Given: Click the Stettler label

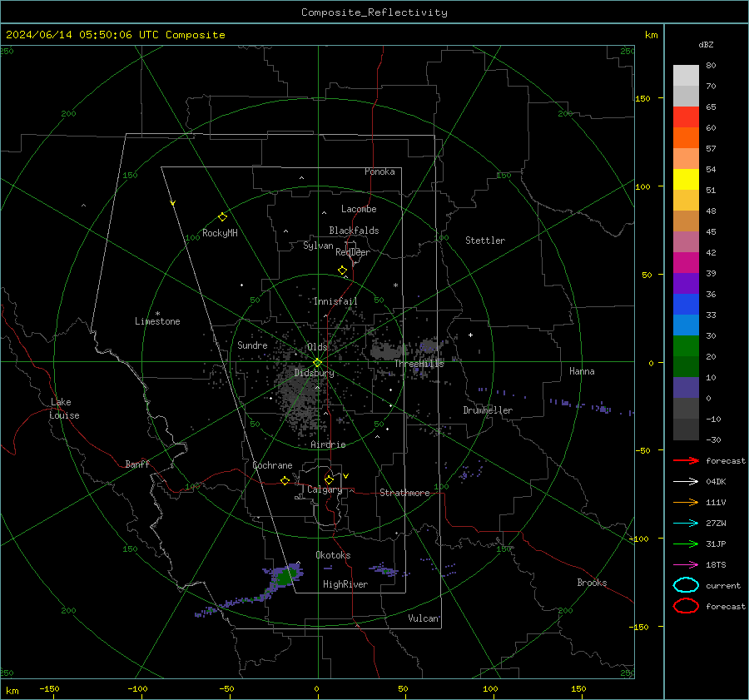Looking at the screenshot, I should [x=485, y=241].
